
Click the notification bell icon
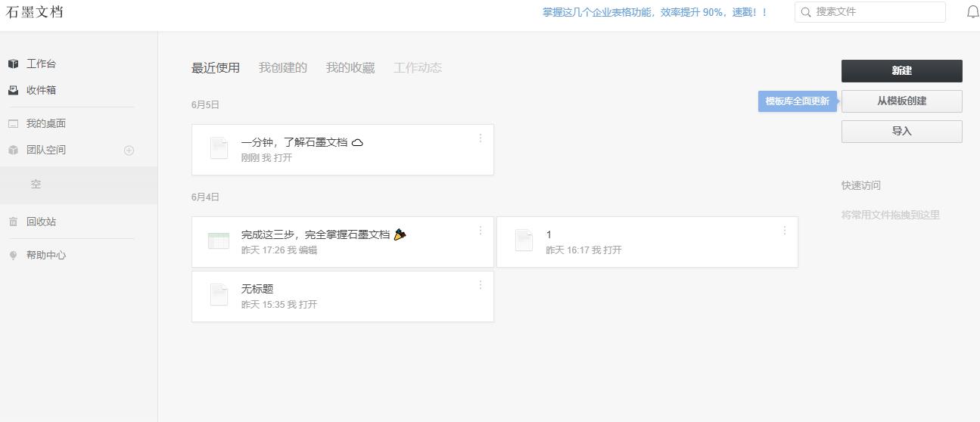pos(973,12)
